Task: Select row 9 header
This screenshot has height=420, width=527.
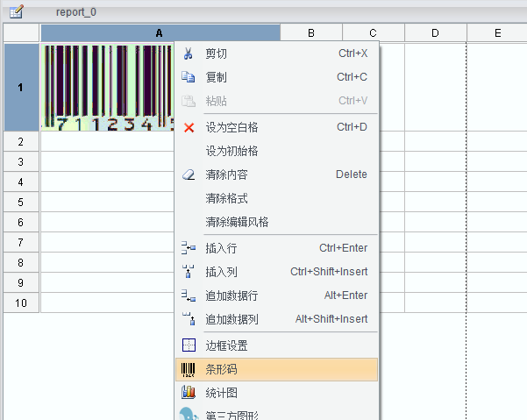Action: pos(21,282)
